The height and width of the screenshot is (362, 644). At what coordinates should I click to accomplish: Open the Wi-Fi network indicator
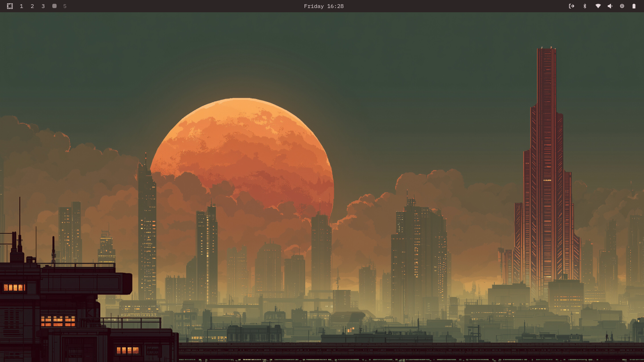click(x=598, y=6)
